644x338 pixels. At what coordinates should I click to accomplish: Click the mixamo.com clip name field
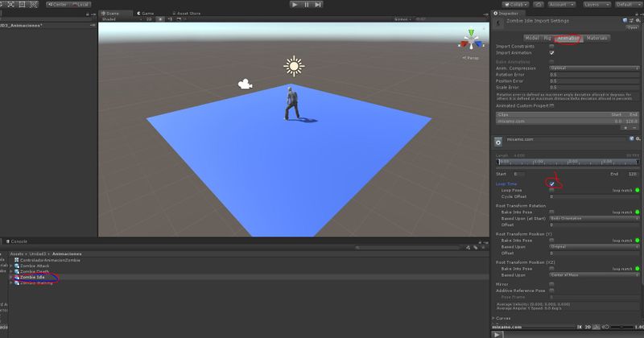pos(567,140)
